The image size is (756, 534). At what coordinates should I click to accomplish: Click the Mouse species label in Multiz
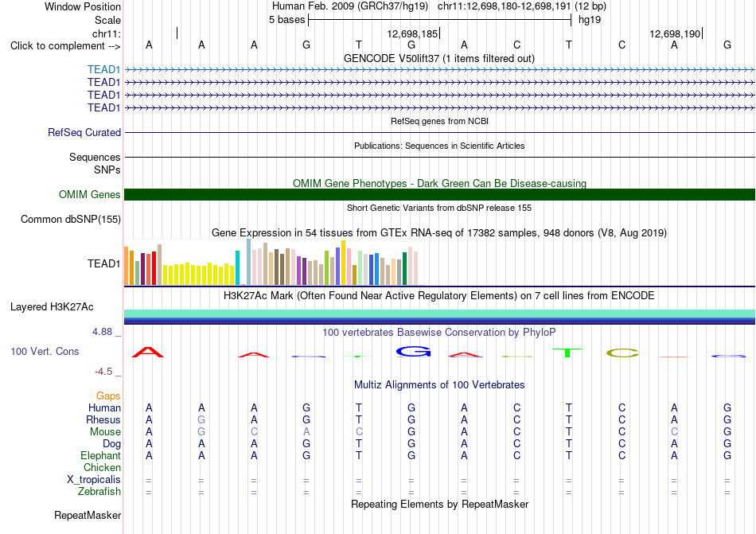[105, 432]
